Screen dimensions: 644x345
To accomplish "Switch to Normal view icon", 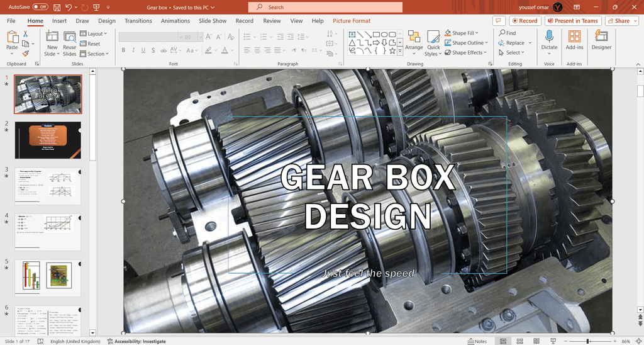I will [502, 341].
